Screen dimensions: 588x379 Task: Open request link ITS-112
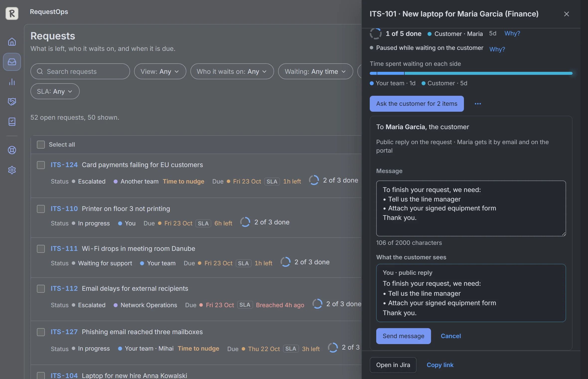(64, 288)
